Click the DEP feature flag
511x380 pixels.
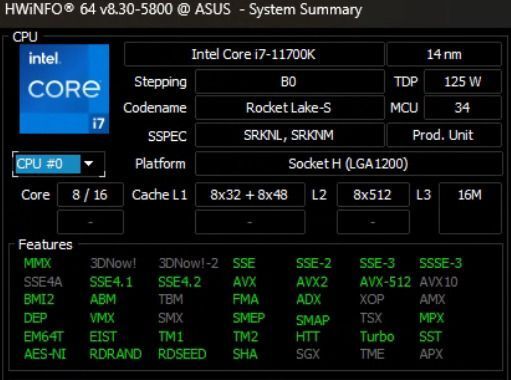pos(35,318)
